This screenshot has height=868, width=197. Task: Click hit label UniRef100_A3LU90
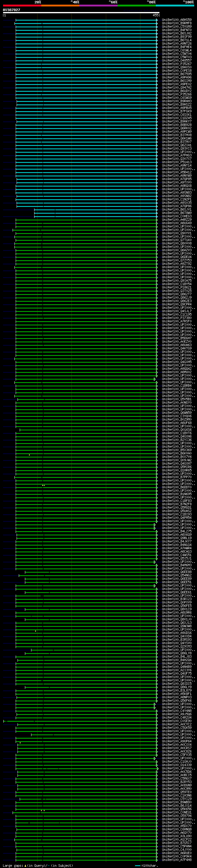pos(177,836)
